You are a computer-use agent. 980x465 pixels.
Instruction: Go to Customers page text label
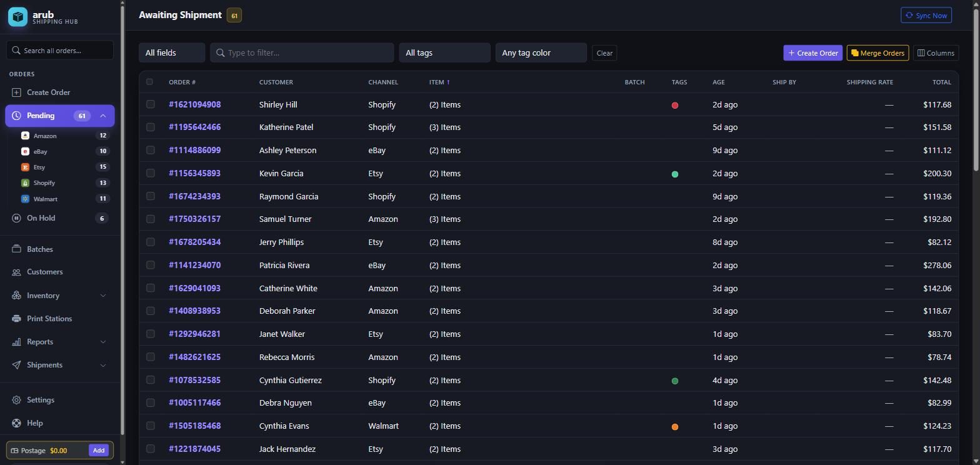coord(45,272)
